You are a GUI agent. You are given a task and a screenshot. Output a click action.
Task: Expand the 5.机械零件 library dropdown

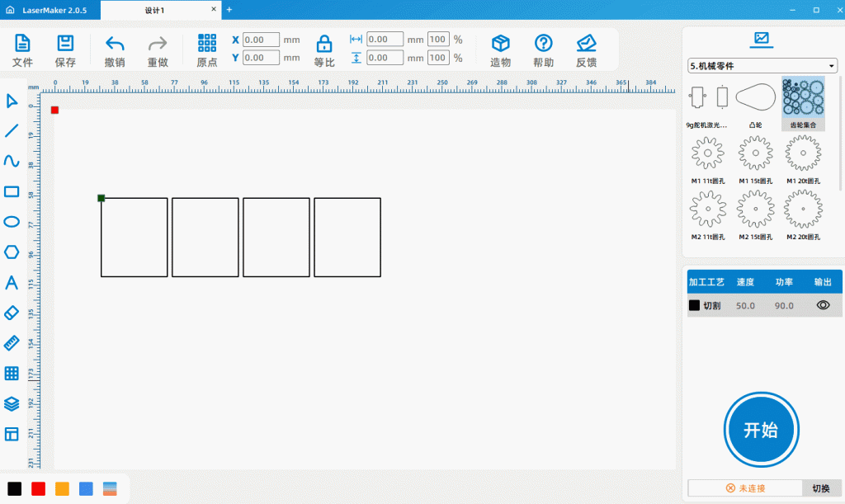pyautogui.click(x=762, y=66)
